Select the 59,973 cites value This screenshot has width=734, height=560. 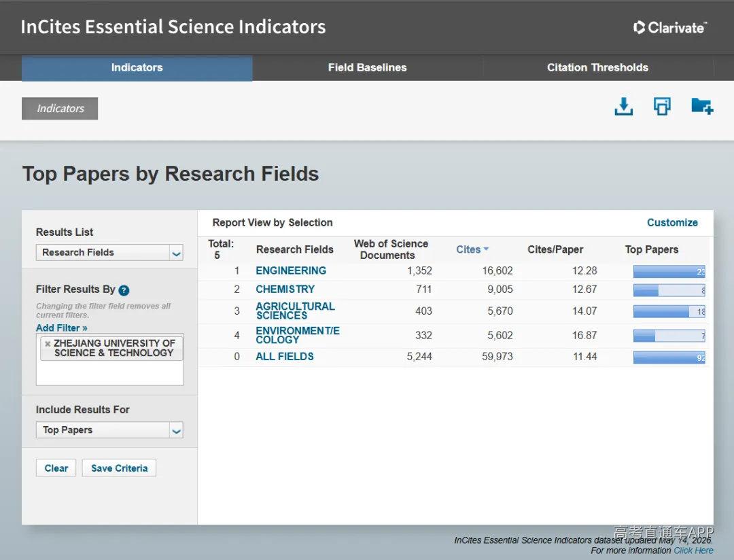[497, 357]
